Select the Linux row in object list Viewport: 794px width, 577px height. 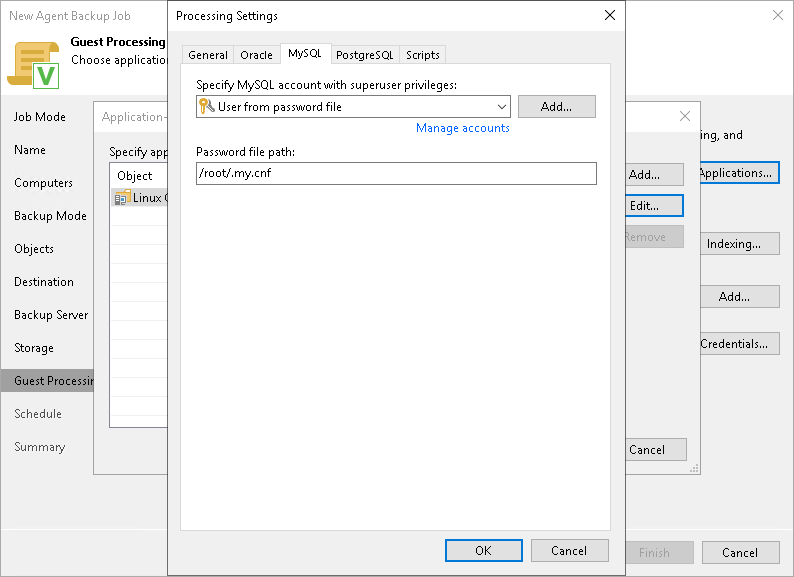[x=139, y=198]
